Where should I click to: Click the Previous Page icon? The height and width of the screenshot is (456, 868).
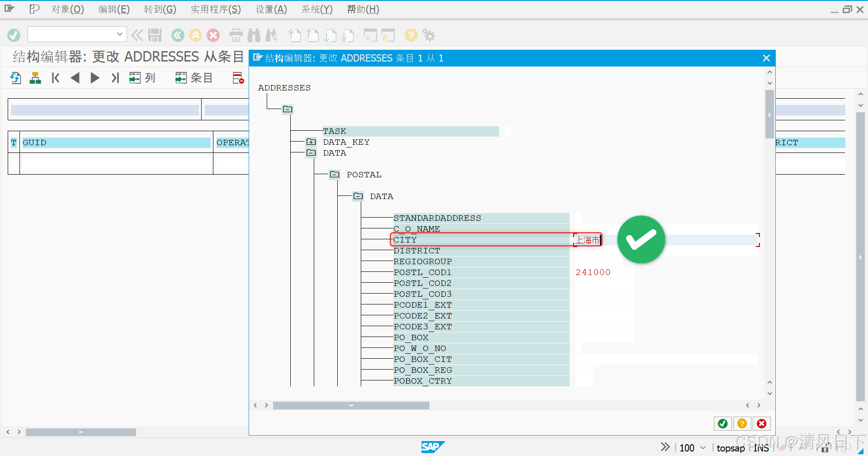click(312, 35)
